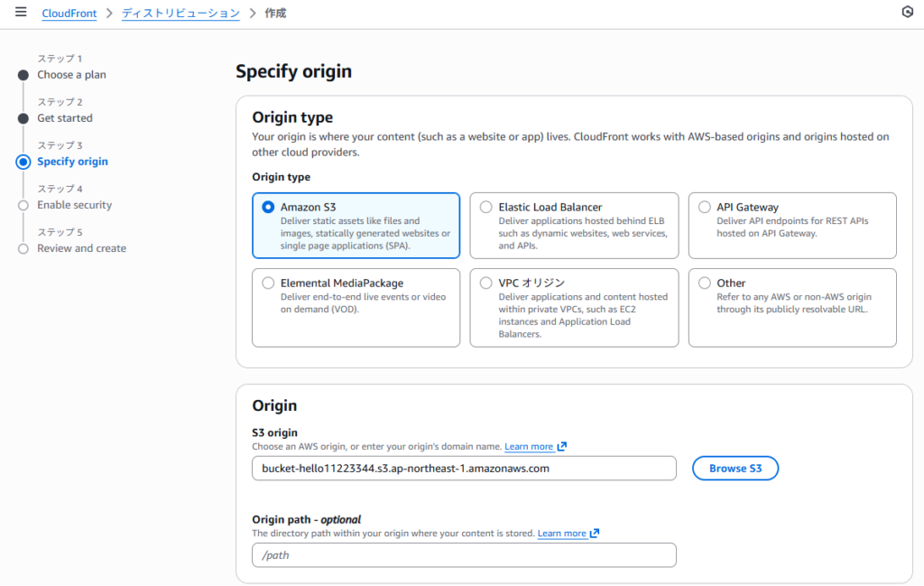Select the Other origin type
Image resolution: width=924 pixels, height=586 pixels.
pyautogui.click(x=705, y=283)
